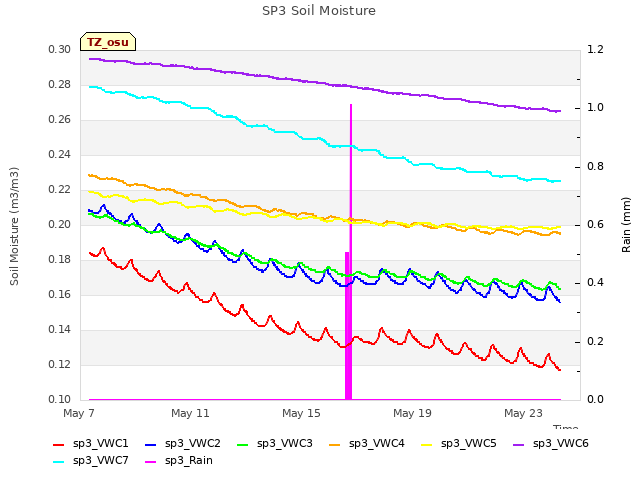This screenshot has width=640, height=480.
Task: Click the 1.2 rain axis value
Action: click(595, 49)
